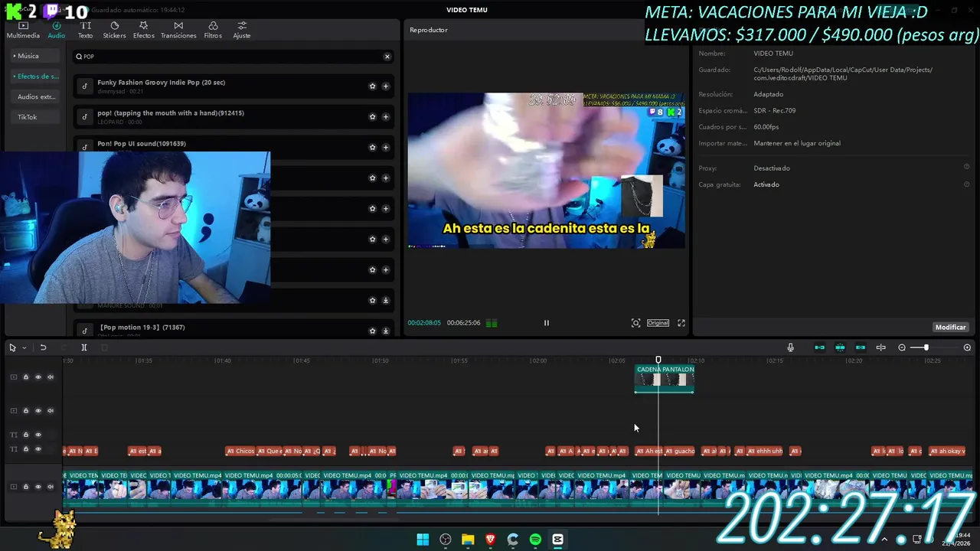
Task: Start voice recording with microphone icon
Action: [790, 347]
